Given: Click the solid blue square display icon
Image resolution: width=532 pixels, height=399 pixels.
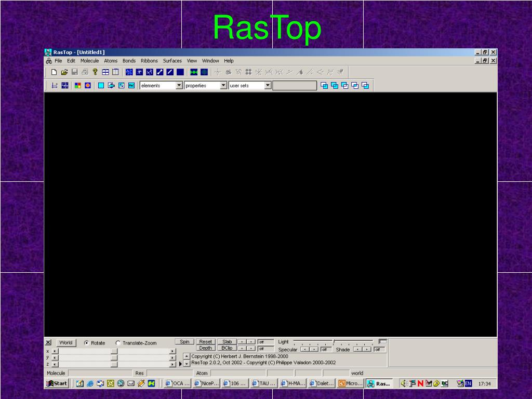Looking at the screenshot, I should point(180,72).
